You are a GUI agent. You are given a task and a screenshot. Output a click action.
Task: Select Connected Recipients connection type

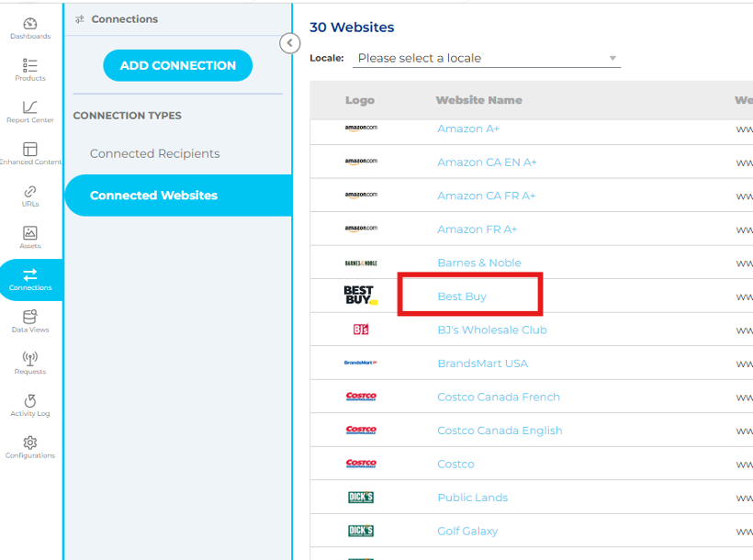pos(154,153)
